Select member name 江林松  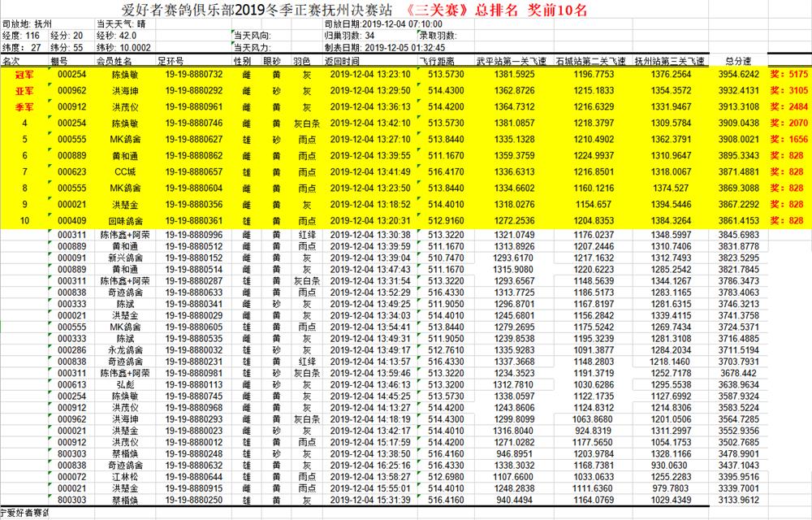125,477
